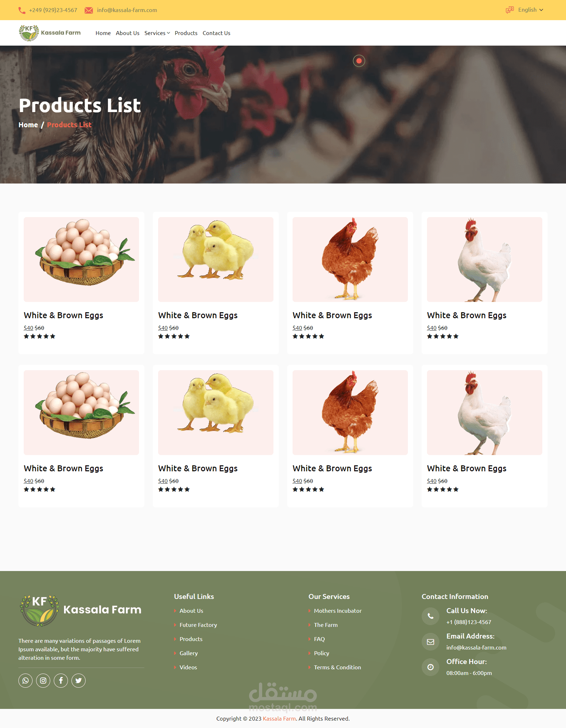Click the envelope icon beside the header email

pos(89,10)
